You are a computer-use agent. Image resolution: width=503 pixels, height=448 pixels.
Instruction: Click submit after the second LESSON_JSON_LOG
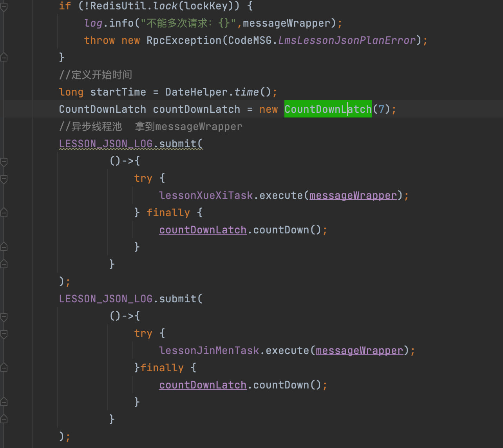[x=178, y=299]
